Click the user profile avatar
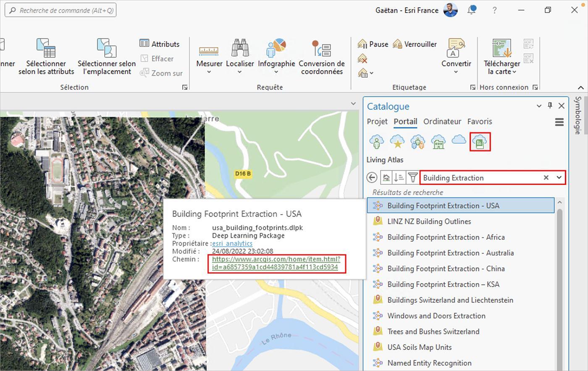Image resolution: width=588 pixels, height=371 pixels. click(x=450, y=10)
